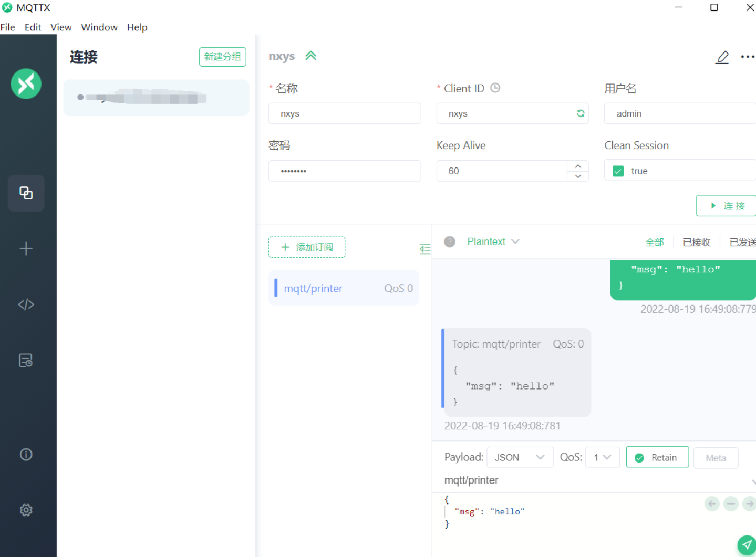This screenshot has height=557, width=756.
Task: Switch to the 已接收 messages tab
Action: point(696,241)
